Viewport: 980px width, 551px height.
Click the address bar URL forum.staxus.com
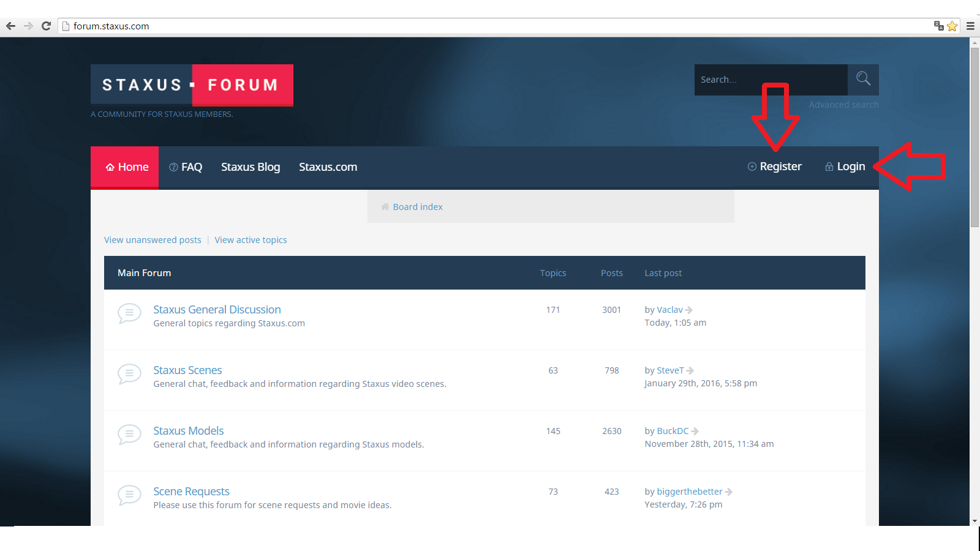pyautogui.click(x=111, y=26)
